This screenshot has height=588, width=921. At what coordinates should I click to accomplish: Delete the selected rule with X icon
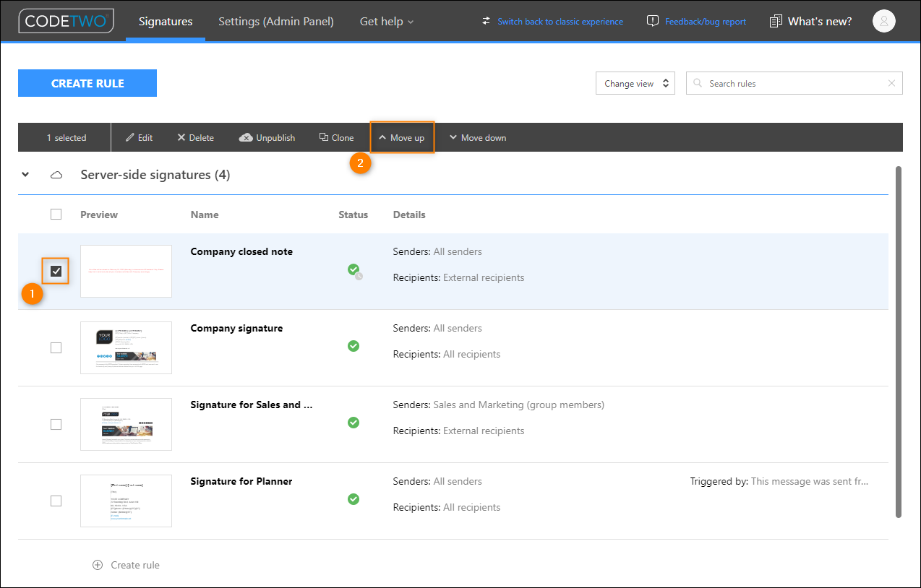(181, 138)
